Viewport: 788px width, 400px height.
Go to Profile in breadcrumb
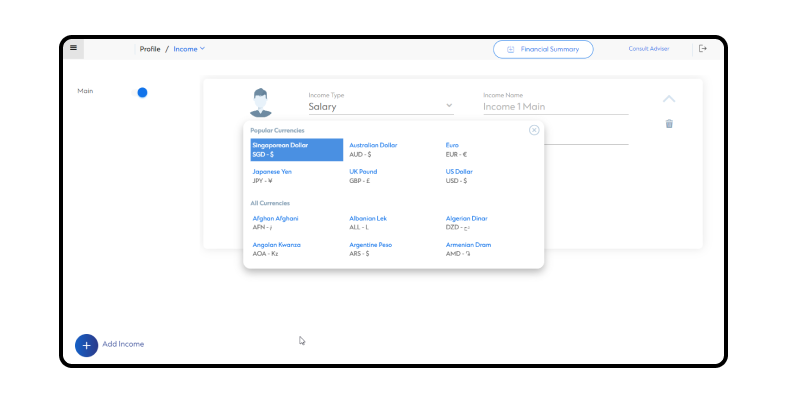coord(150,49)
